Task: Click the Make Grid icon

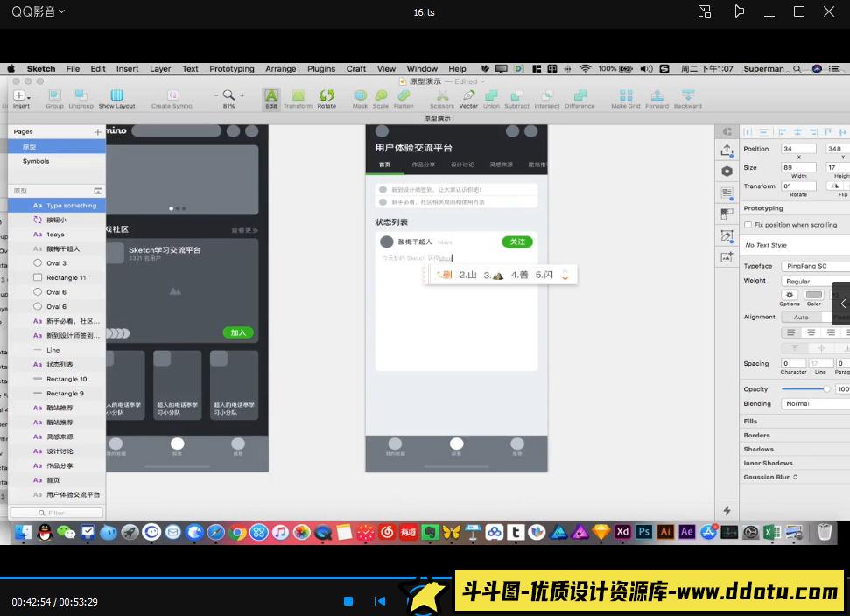Action: [x=626, y=99]
